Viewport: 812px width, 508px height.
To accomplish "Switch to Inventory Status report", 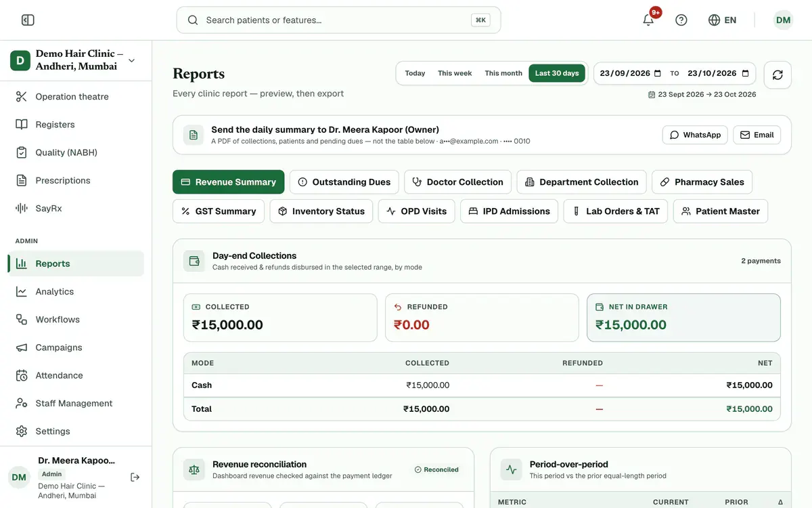I will pos(321,211).
